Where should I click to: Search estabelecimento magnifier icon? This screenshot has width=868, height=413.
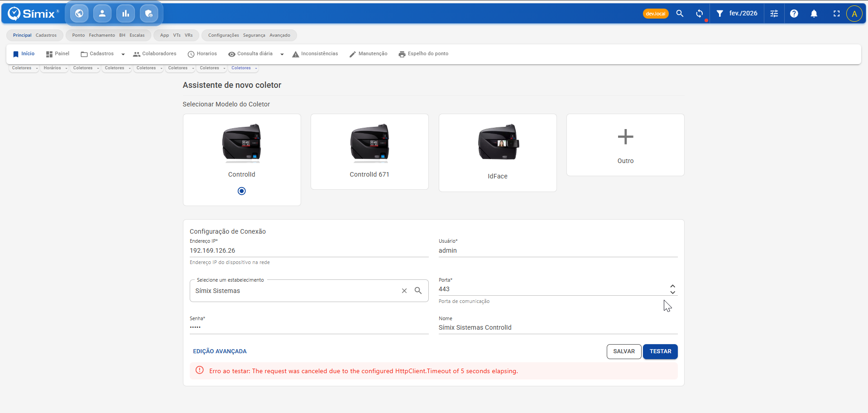tap(418, 291)
